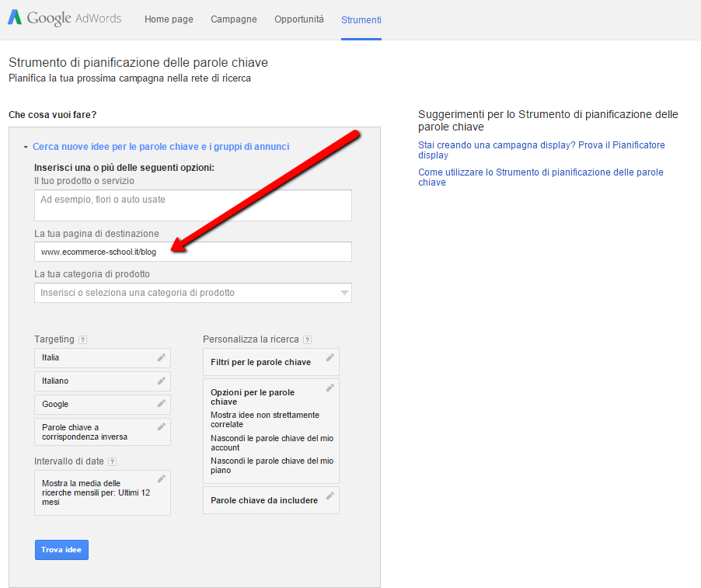This screenshot has height=588, width=701.
Task: Go to the Home page tab
Action: pyautogui.click(x=169, y=19)
